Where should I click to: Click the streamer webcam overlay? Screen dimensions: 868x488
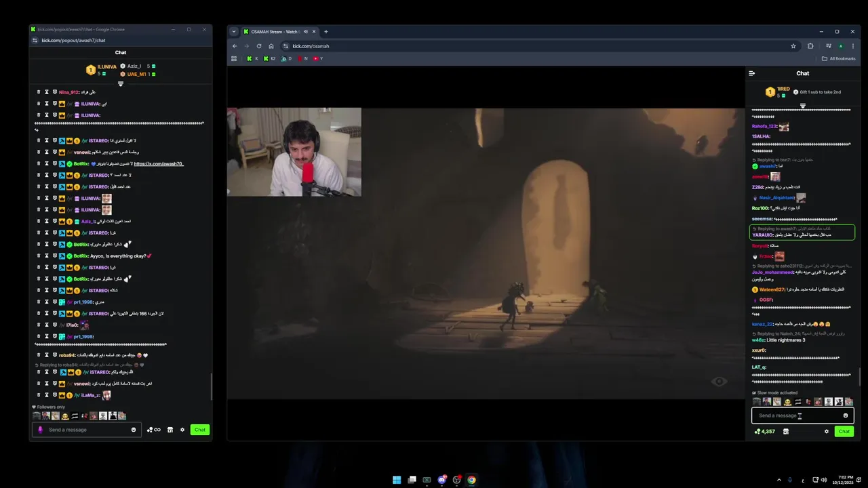point(294,152)
